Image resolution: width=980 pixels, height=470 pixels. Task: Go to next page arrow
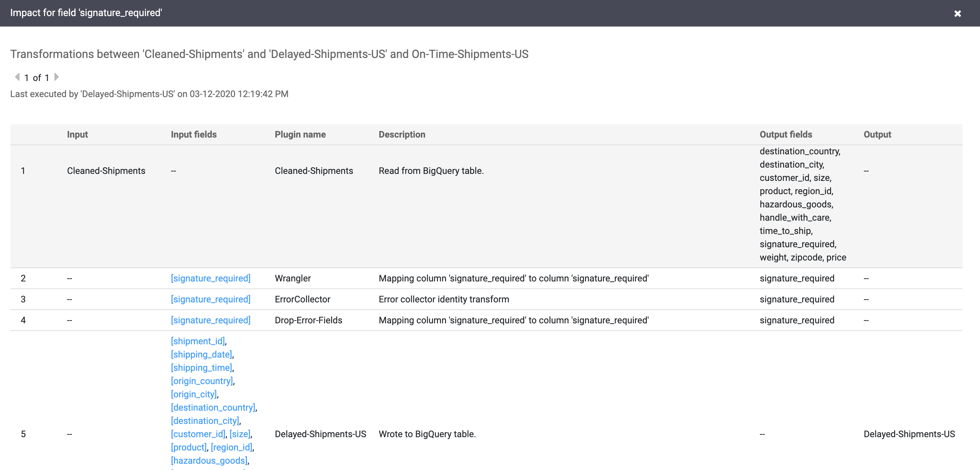56,77
